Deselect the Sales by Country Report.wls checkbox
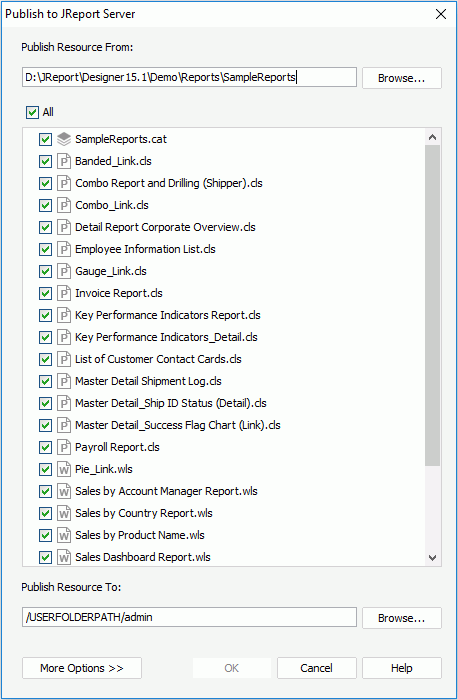 (45, 513)
